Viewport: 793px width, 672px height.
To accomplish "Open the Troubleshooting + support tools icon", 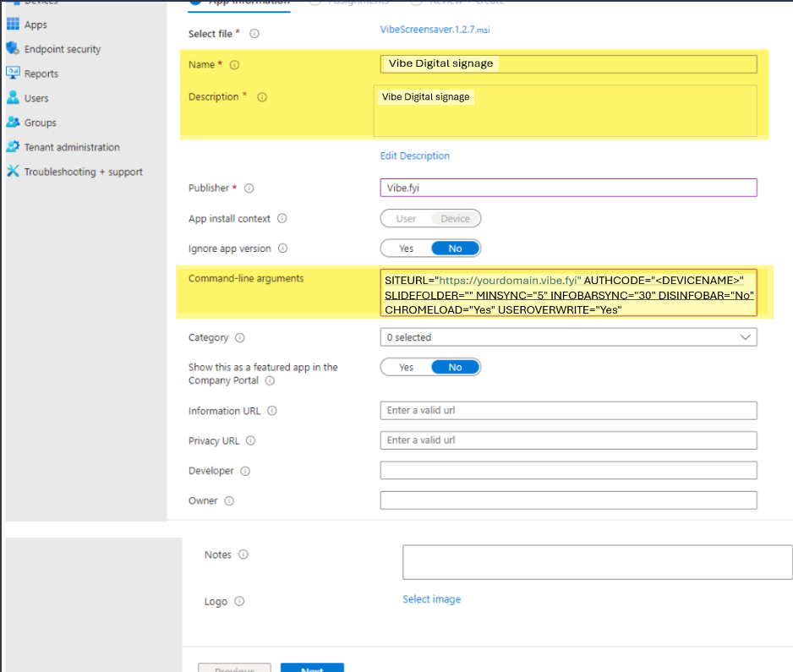I will pyautogui.click(x=13, y=171).
